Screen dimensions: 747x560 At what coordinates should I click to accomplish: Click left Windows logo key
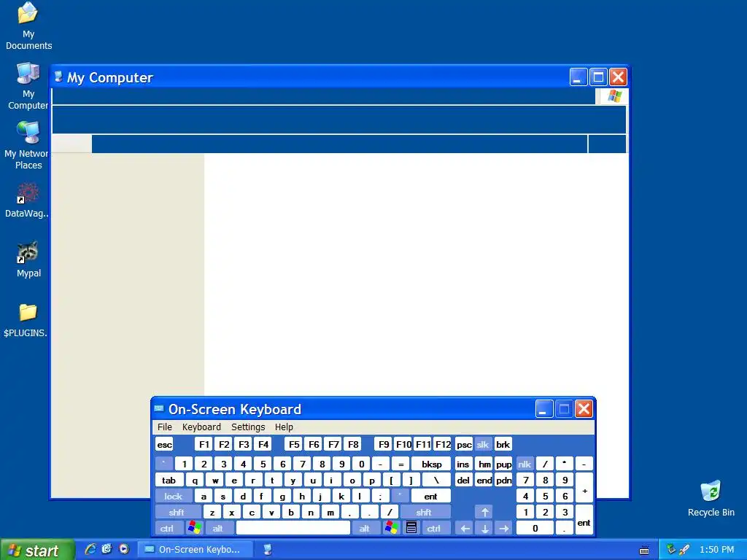pos(194,529)
